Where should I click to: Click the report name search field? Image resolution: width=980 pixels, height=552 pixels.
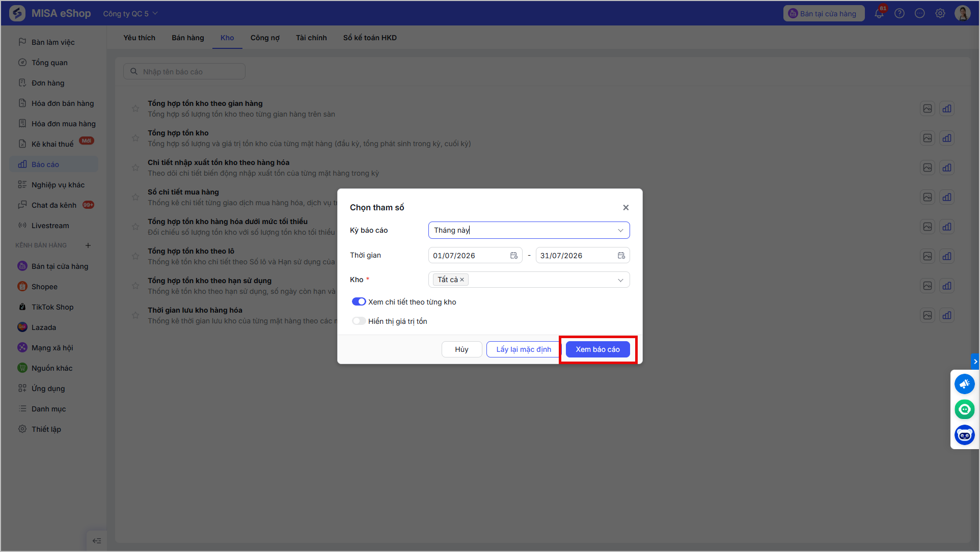(x=184, y=72)
